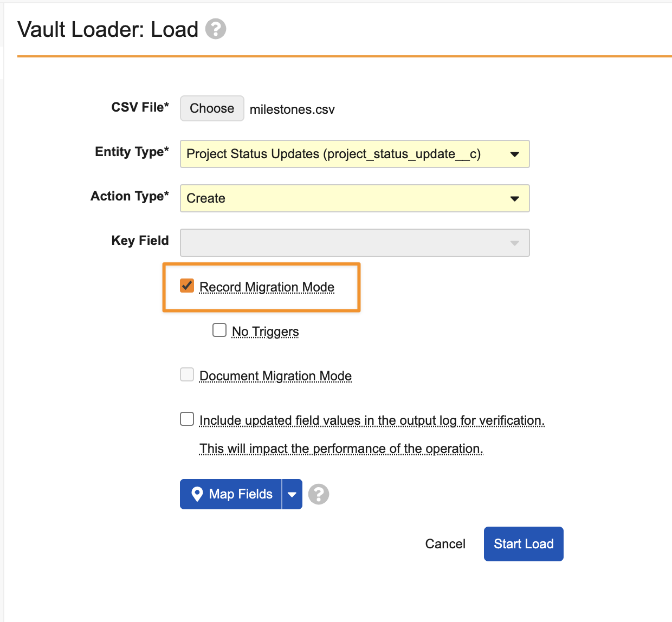Click the Record Migration Mode label text
Image resolution: width=672 pixels, height=622 pixels.
[267, 287]
